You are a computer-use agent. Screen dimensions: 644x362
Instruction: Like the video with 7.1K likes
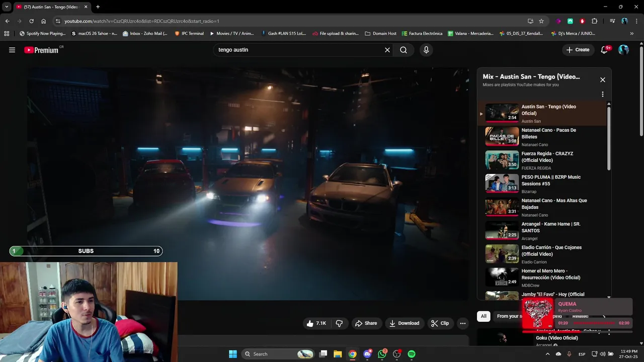pyautogui.click(x=316, y=323)
